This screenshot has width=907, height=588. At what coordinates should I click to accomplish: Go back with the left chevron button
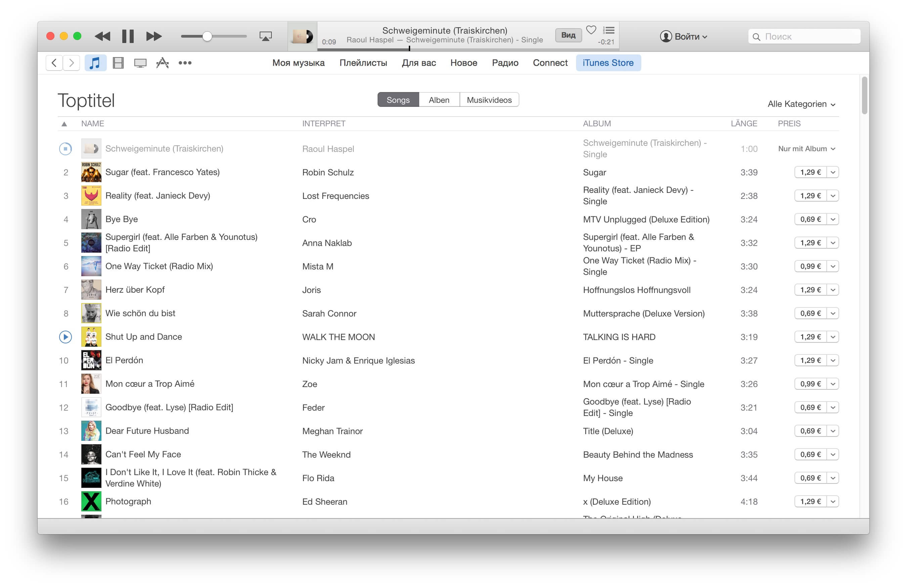click(x=54, y=63)
